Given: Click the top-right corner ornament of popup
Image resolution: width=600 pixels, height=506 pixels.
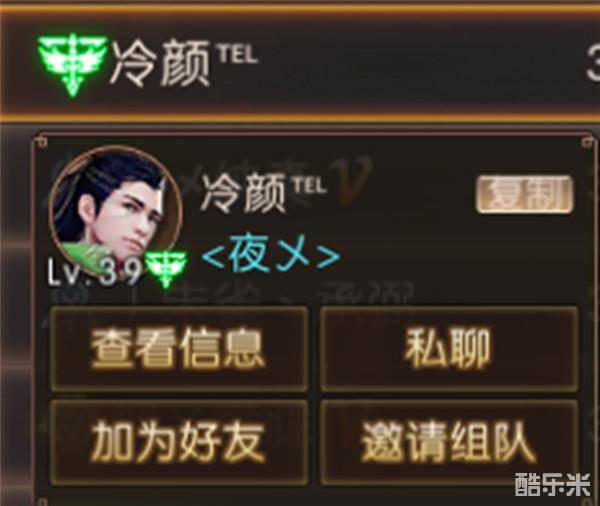Looking at the screenshot, I should [x=587, y=142].
